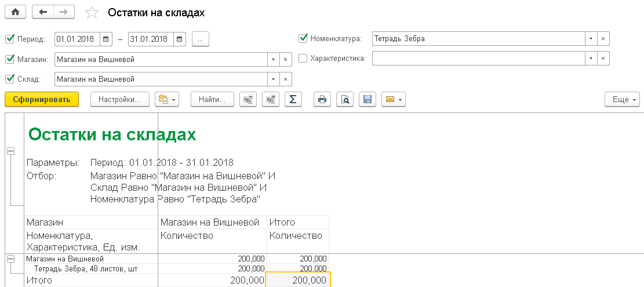This screenshot has height=287, width=644.
Task: Click the collapse all groups icon
Action: [x=248, y=99]
